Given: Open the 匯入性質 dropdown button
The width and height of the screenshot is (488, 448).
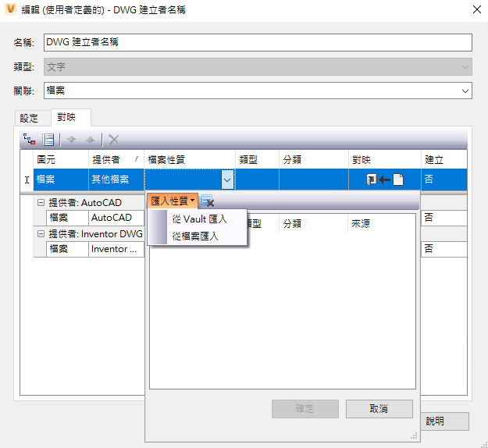Looking at the screenshot, I should pos(173,201).
